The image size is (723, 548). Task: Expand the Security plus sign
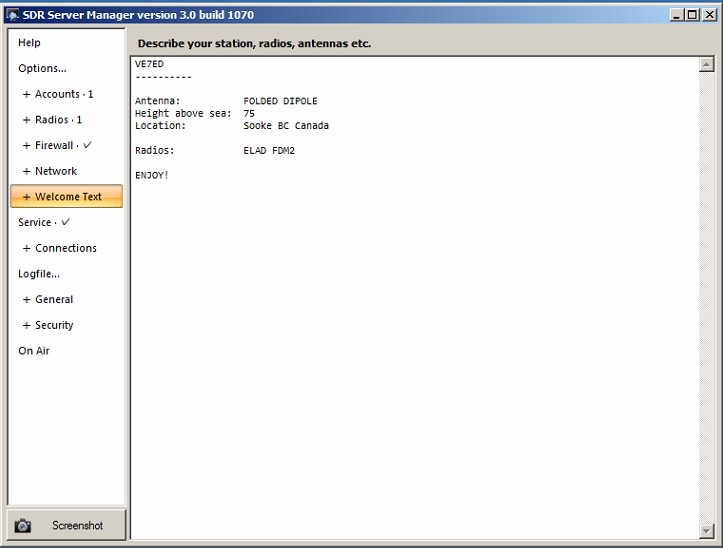[x=26, y=326]
